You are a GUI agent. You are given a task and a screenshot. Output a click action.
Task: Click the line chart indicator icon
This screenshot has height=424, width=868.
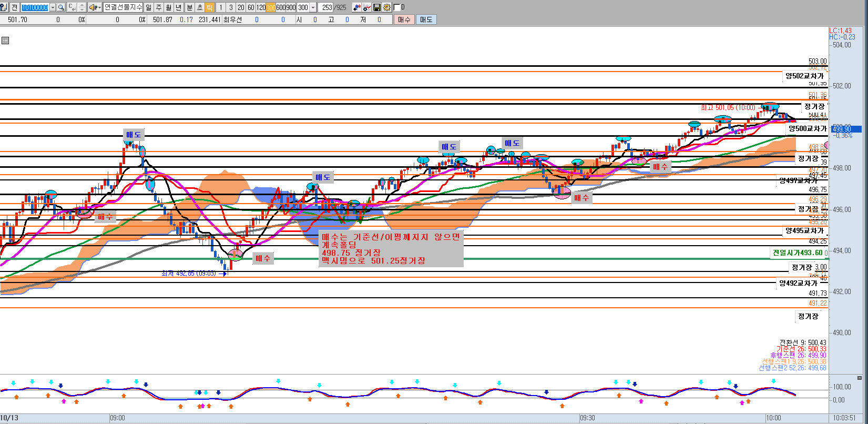coord(367,7)
